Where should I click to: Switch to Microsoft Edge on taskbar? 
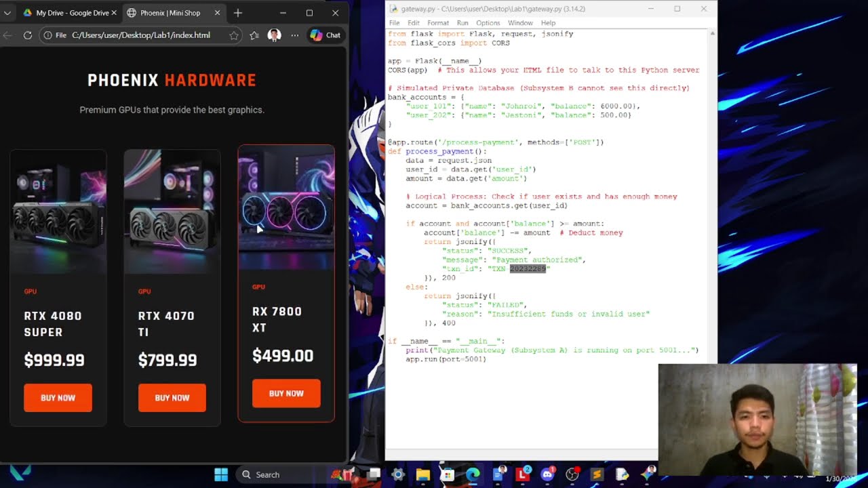(472, 474)
